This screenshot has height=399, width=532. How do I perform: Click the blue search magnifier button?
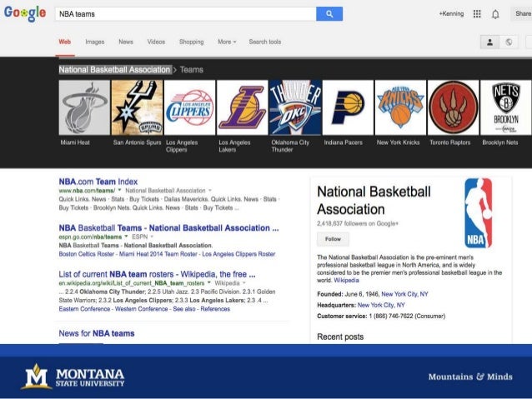pos(329,14)
